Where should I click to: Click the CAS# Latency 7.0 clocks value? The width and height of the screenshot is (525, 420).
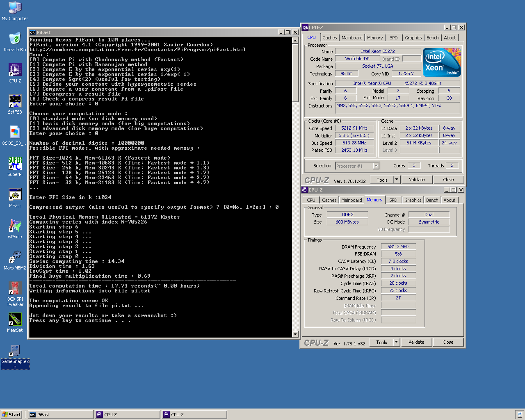[x=398, y=261]
